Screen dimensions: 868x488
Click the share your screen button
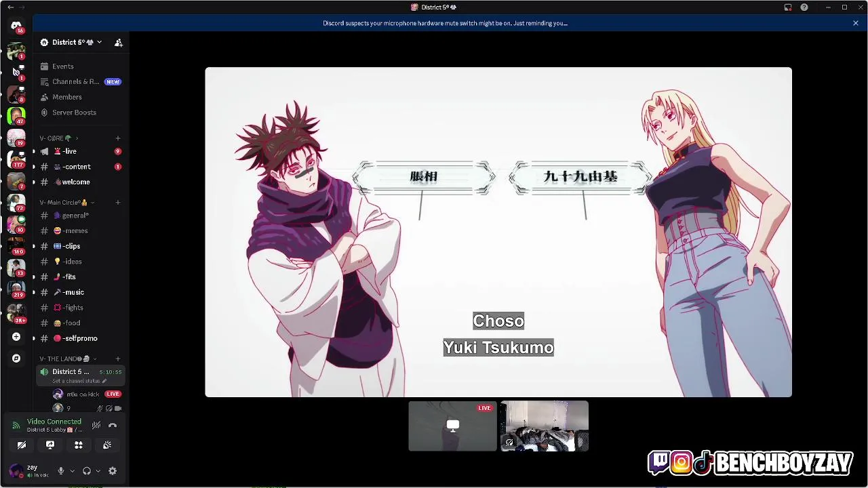click(50, 445)
